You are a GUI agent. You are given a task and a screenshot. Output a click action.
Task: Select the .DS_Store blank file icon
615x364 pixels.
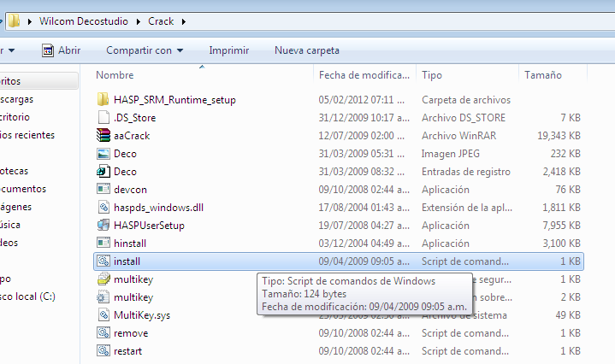click(x=103, y=117)
